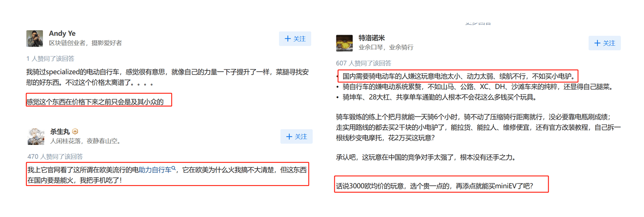Screen dimensions: 644x217
Task: Open the Andy Ye username link
Action: tap(62, 33)
